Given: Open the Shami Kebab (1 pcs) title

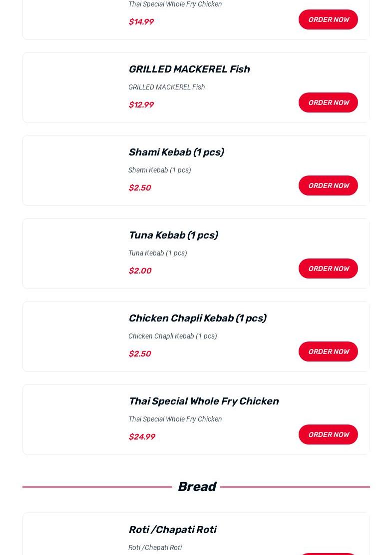Looking at the screenshot, I should [176, 152].
